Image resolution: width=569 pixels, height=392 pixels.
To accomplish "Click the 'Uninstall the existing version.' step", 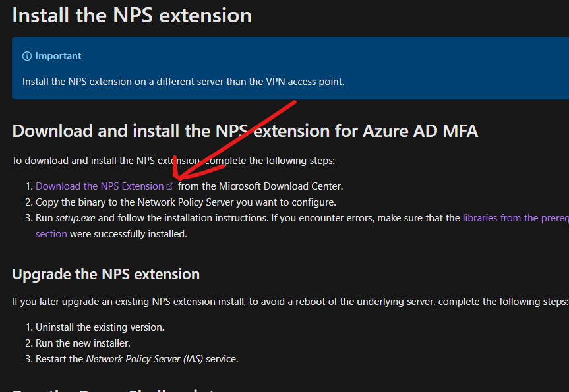I will pos(100,327).
